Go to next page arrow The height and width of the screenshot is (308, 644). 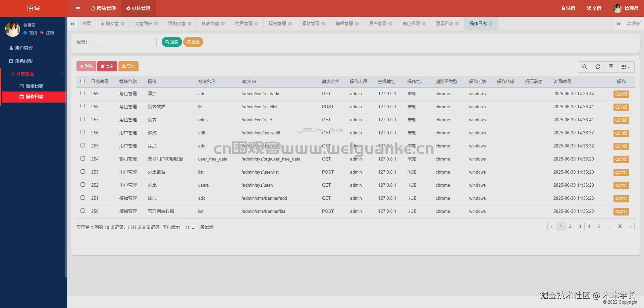(630, 227)
